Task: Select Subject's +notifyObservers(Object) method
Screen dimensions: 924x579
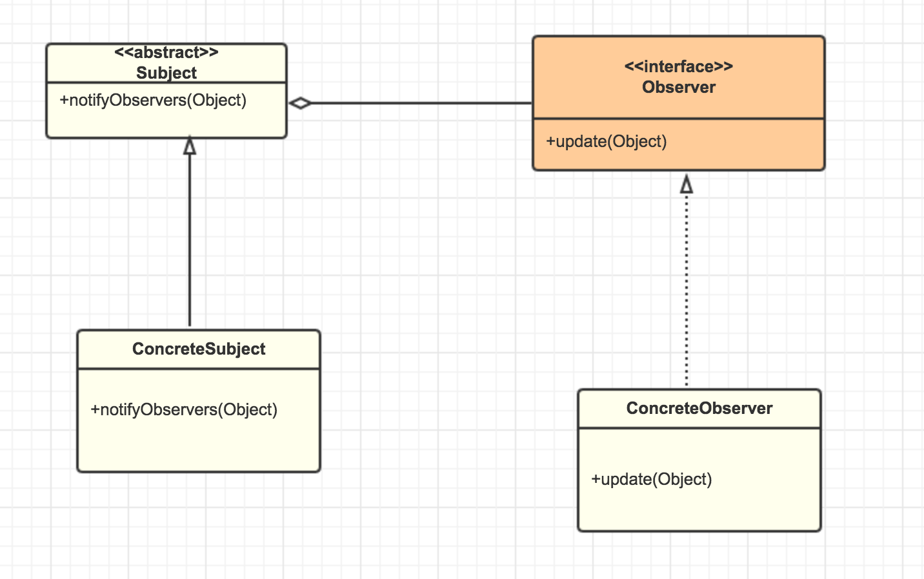Action: click(x=153, y=101)
